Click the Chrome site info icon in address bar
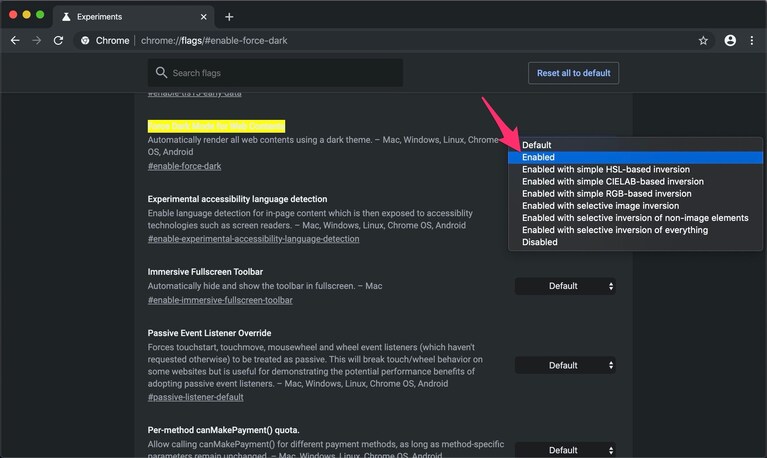Viewport: 767px width, 458px height. (x=85, y=41)
